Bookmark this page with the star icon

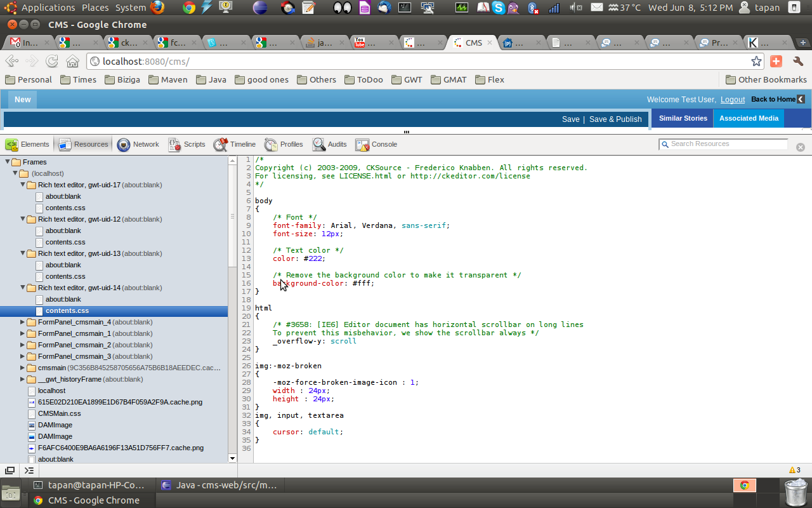coord(756,62)
